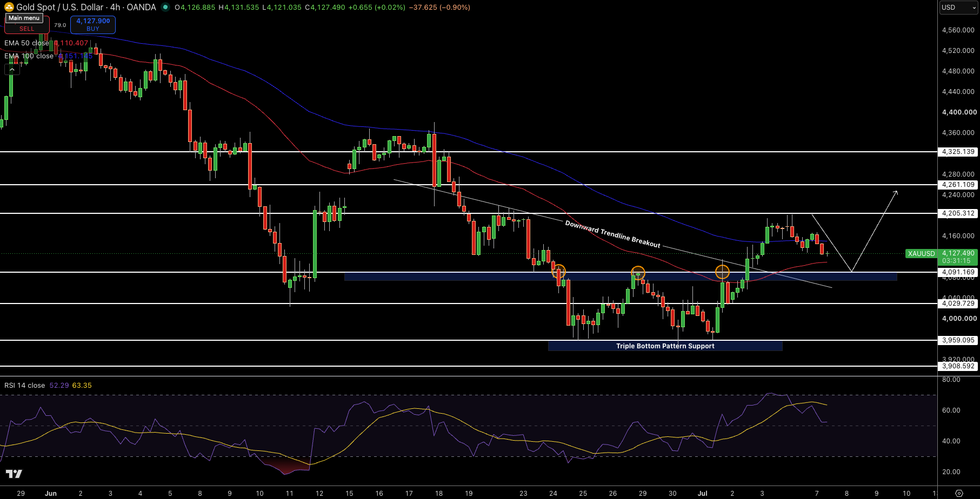Screen dimensions: 980x499
Task: Click the BUY 4,127.900 button
Action: coord(93,25)
